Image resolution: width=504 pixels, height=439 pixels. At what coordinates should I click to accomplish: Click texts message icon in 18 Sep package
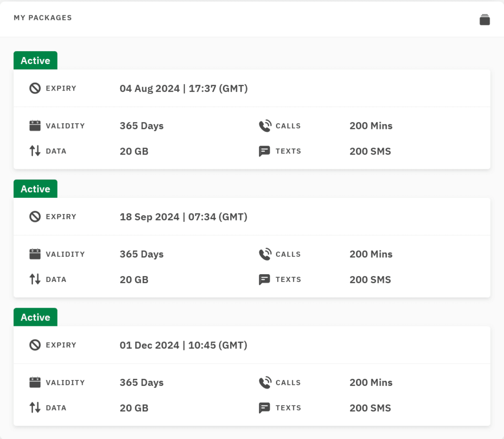click(x=265, y=280)
